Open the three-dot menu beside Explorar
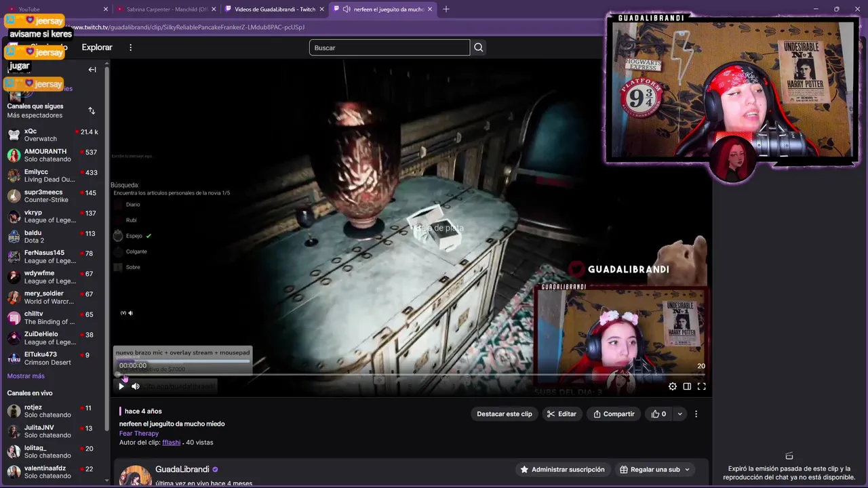 point(131,47)
